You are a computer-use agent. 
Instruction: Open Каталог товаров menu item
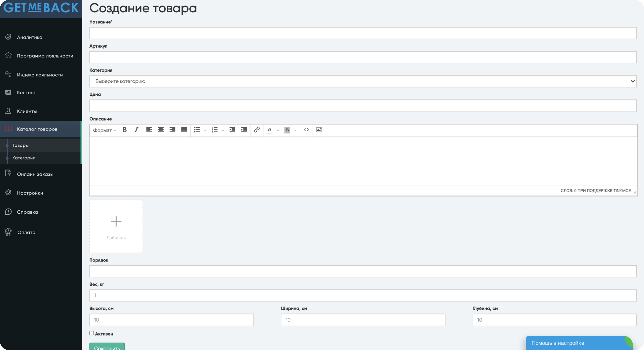tap(37, 128)
